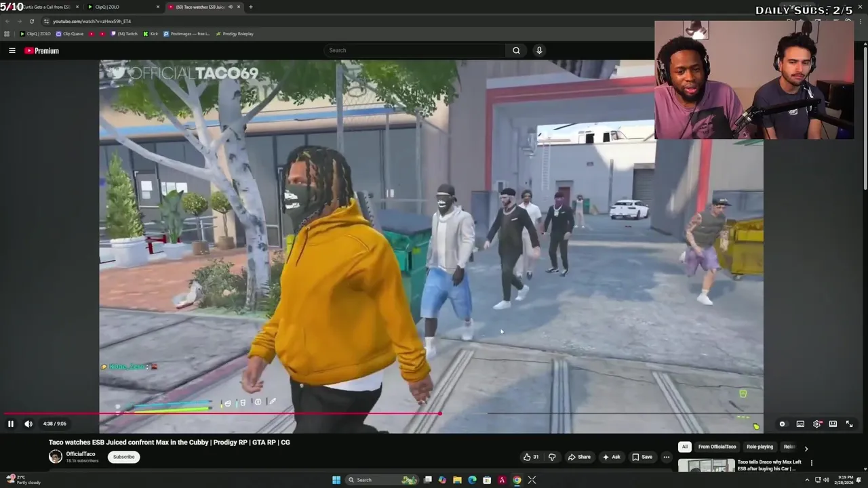Save the video to a playlist
The image size is (868, 488).
click(642, 457)
